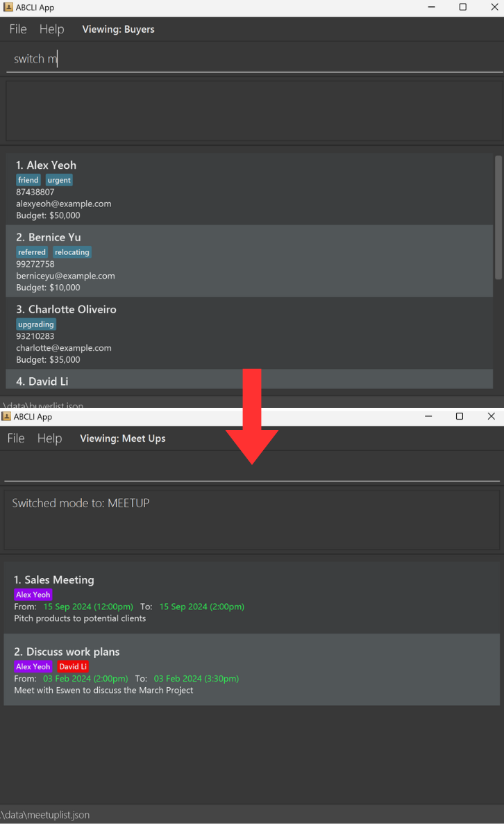This screenshot has width=504, height=824.
Task: Open File menu in the Buyers window
Action: [x=18, y=29]
